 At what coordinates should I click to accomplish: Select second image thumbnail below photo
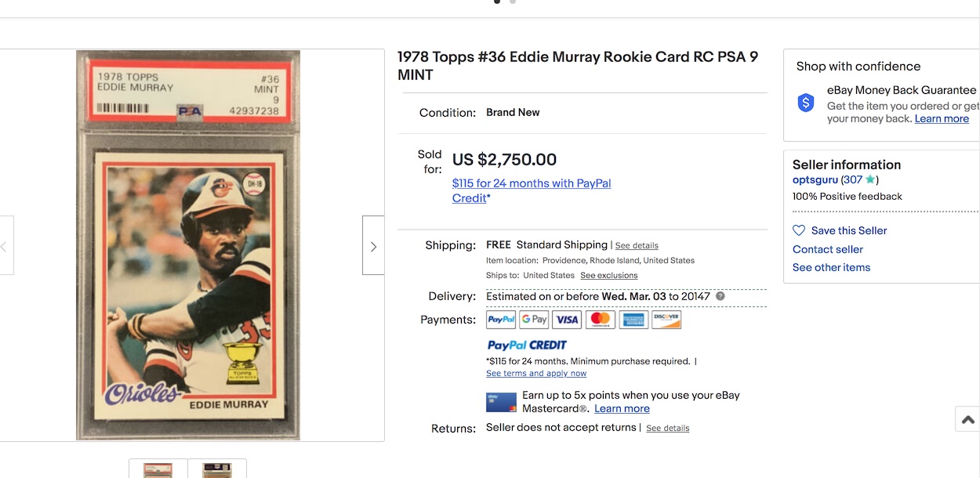[x=217, y=469]
